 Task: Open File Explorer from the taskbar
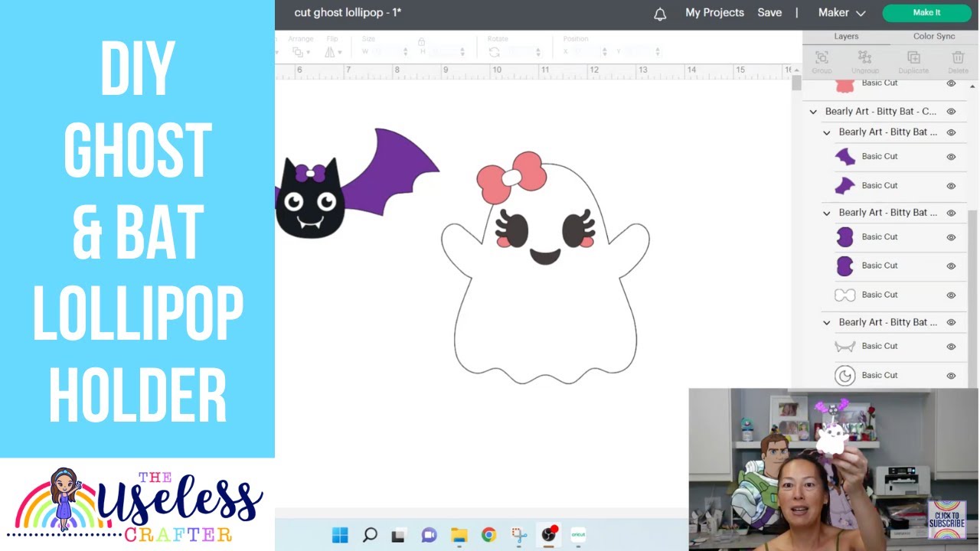coord(459,535)
